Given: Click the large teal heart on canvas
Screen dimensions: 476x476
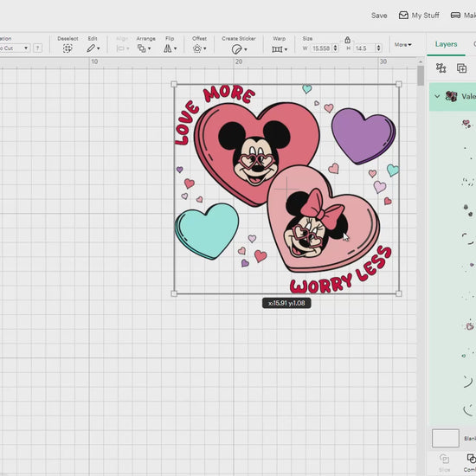Looking at the screenshot, I should 208,231.
